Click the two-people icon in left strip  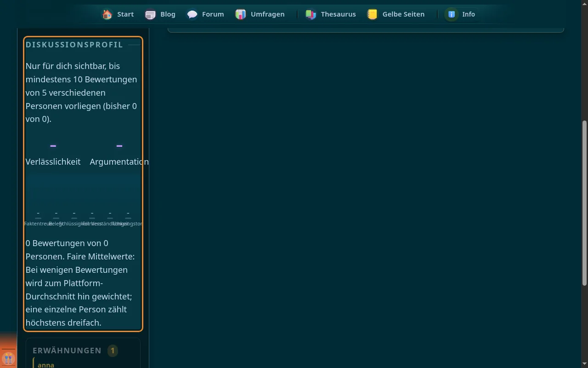[x=8, y=358]
